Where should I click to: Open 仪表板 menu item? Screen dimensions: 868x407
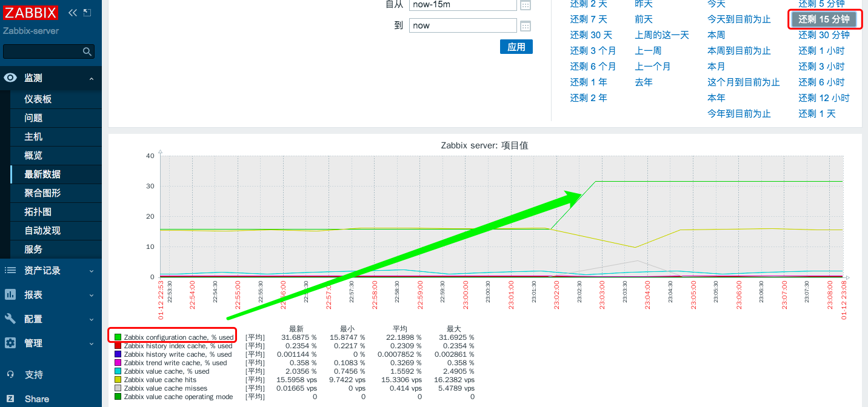click(x=38, y=99)
